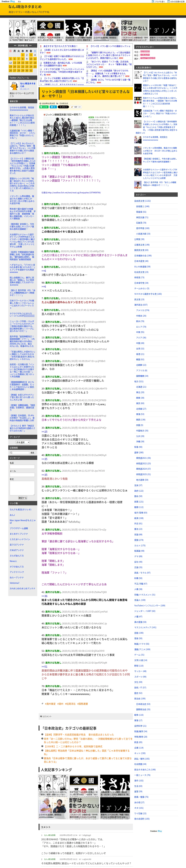Click the #国際連盟 hashtag

[x=82, y=704]
